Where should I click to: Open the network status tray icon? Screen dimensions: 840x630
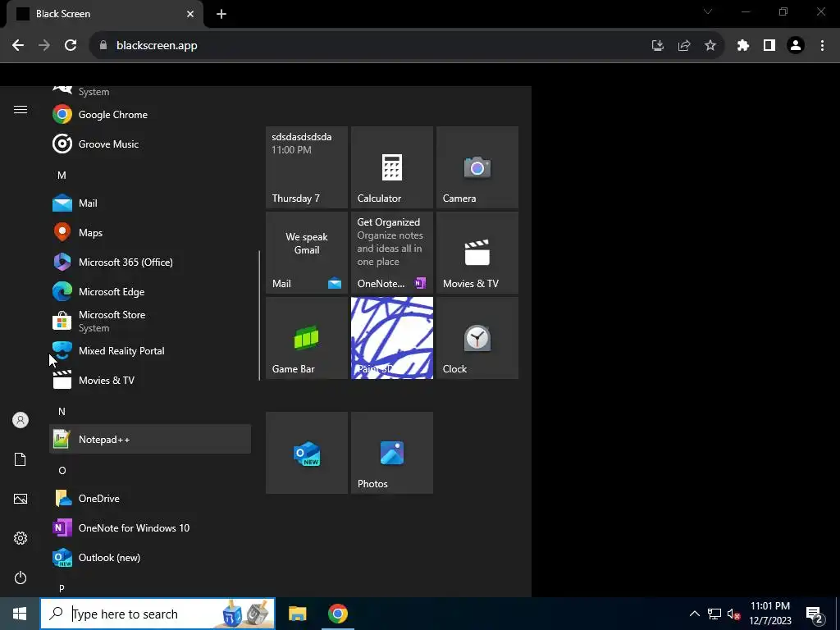point(714,614)
